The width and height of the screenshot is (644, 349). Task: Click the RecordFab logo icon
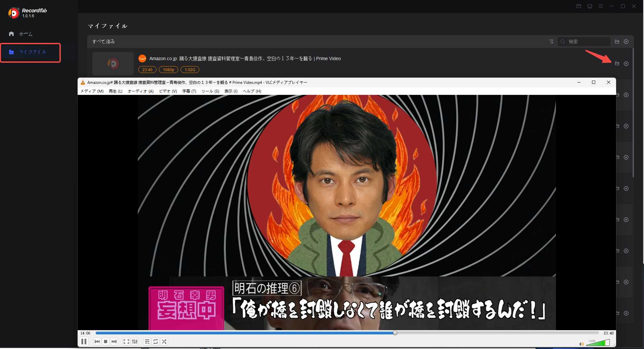pos(13,13)
